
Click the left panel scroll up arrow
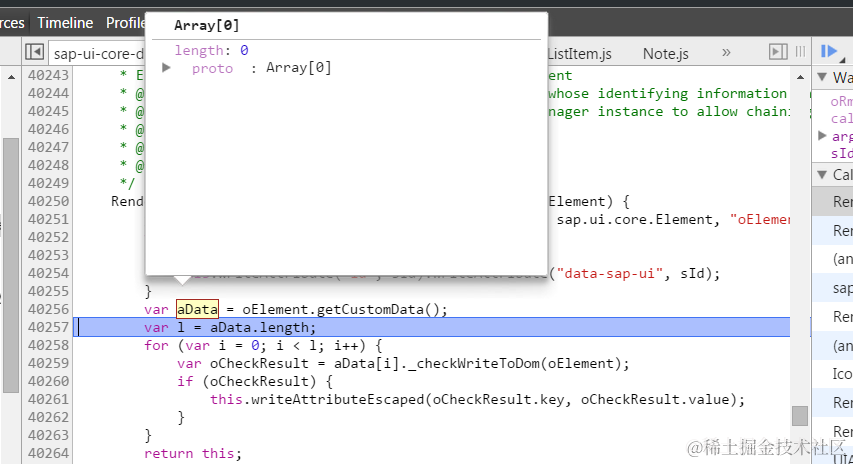[x=11, y=77]
